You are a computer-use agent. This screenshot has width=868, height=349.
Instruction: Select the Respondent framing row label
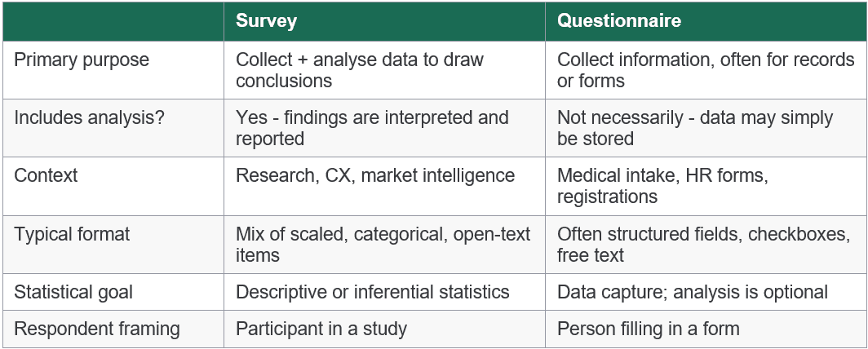pyautogui.click(x=97, y=329)
